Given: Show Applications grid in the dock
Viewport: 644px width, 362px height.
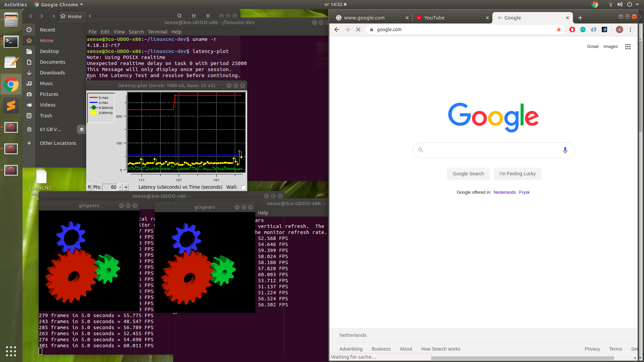Looking at the screenshot, I should pos(11,351).
